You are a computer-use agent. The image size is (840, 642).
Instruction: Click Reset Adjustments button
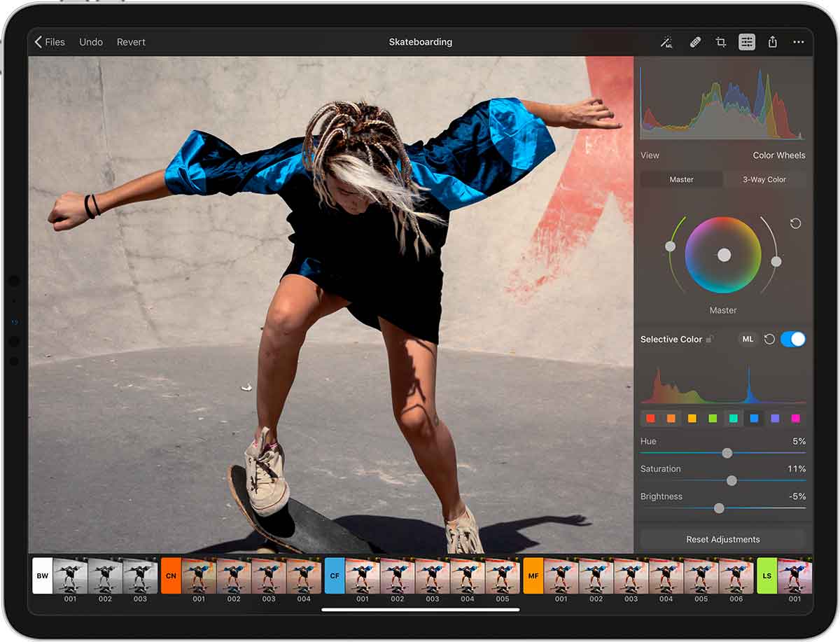(x=722, y=539)
